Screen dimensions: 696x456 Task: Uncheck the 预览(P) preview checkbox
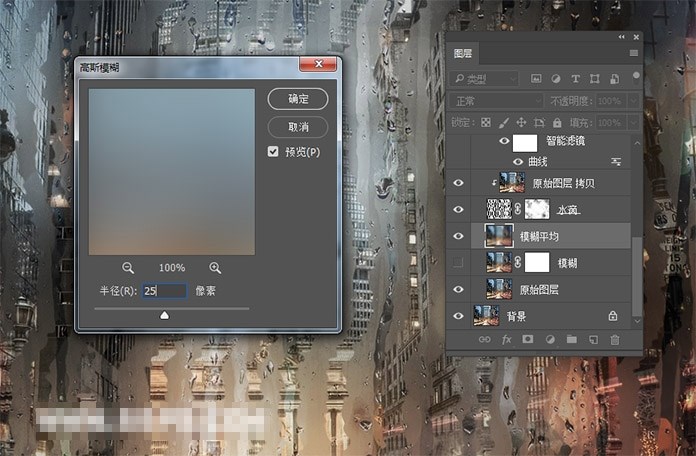(x=273, y=152)
